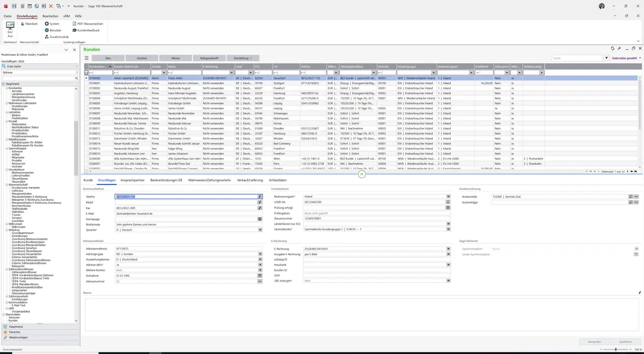Click the Belegauskunft button
The image size is (644, 354).
[209, 58]
